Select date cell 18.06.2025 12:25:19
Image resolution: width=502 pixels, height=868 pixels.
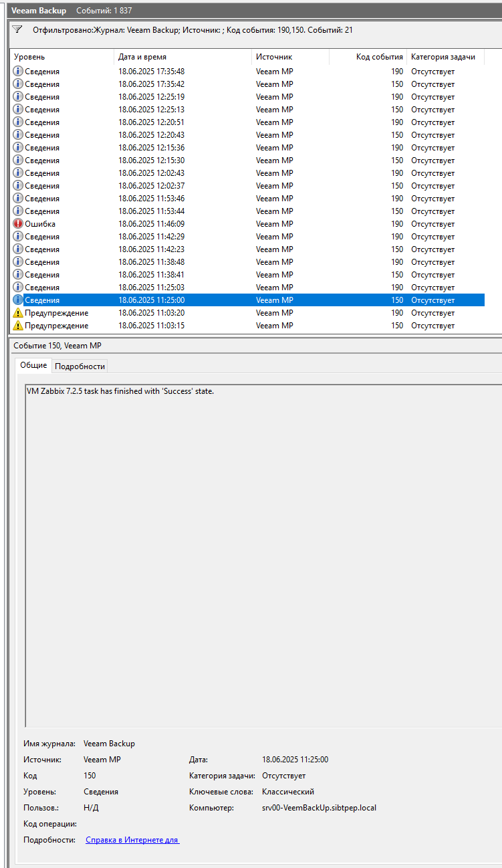pos(151,97)
